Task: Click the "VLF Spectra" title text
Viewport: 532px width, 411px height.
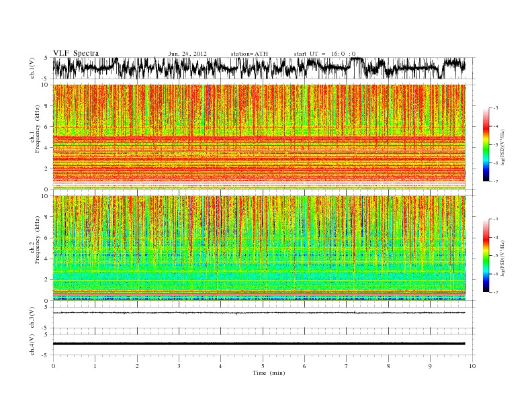Action: [76, 53]
